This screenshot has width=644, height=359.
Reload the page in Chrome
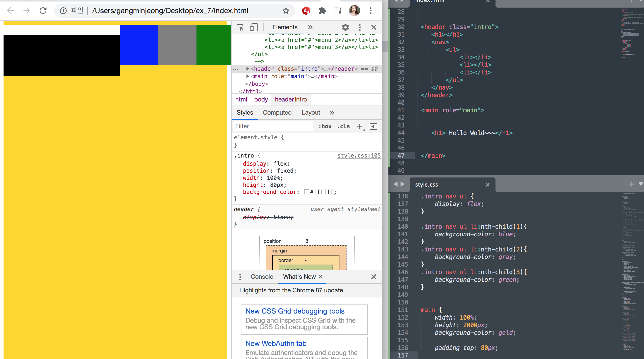coord(43,11)
